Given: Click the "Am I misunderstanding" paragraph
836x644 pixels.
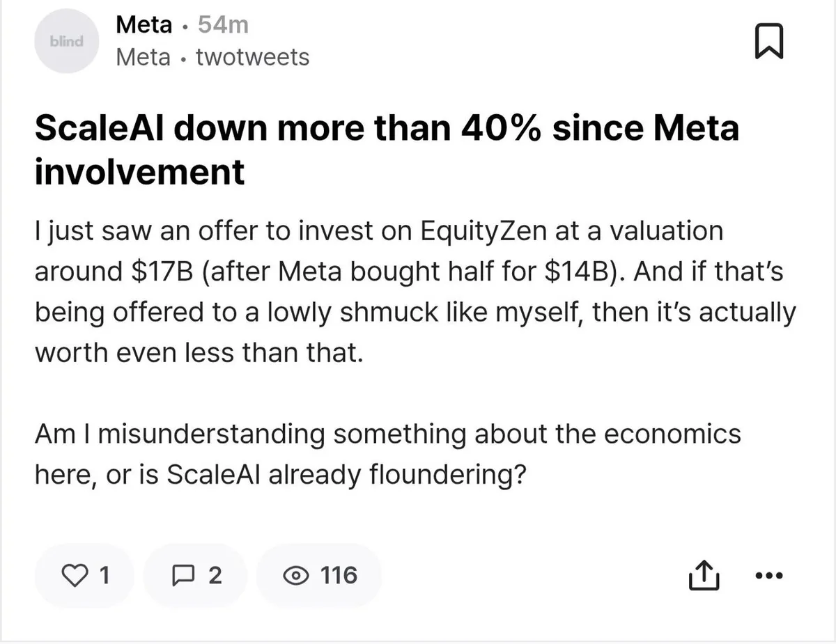Looking at the screenshot, I should (387, 454).
